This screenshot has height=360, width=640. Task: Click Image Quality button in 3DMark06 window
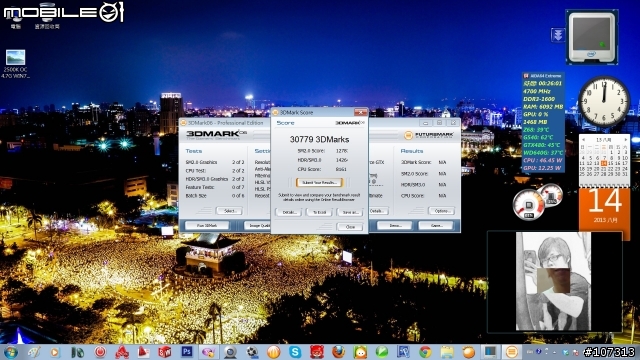tap(258, 225)
